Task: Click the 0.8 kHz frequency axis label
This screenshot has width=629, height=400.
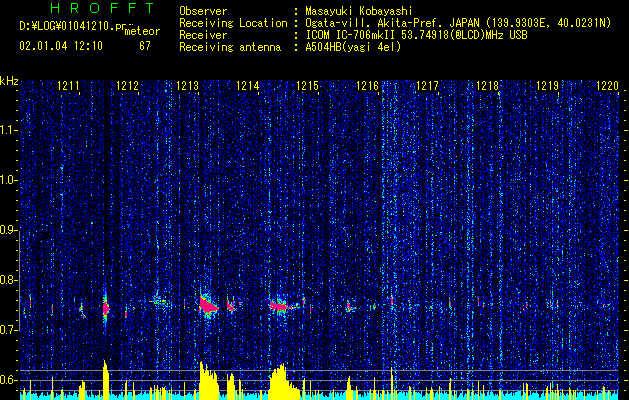Action: pos(9,280)
